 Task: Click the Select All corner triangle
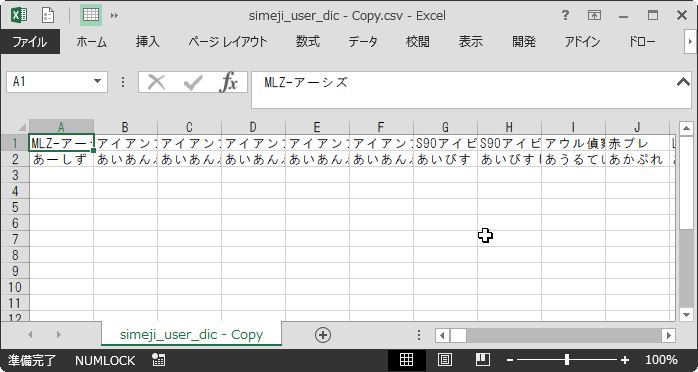[21, 127]
